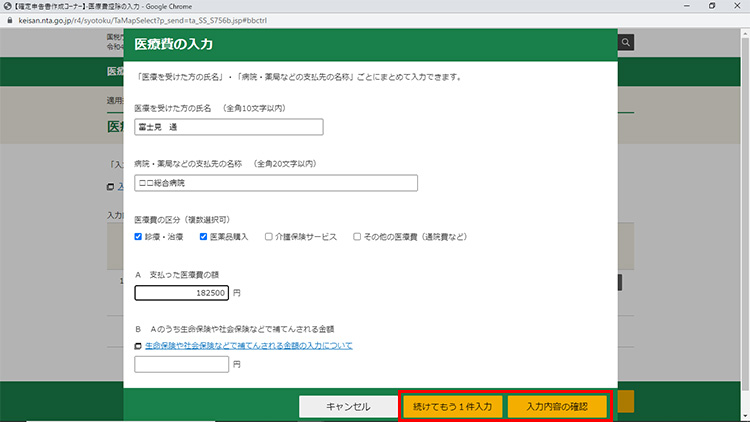Enable the 介護保険サービス checkbox

269,237
